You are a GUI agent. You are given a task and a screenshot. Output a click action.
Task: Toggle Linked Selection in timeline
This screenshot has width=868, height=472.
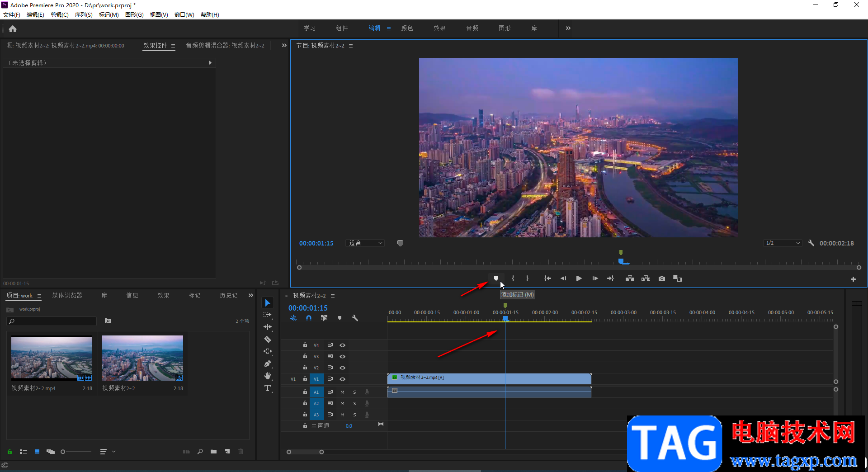[324, 318]
